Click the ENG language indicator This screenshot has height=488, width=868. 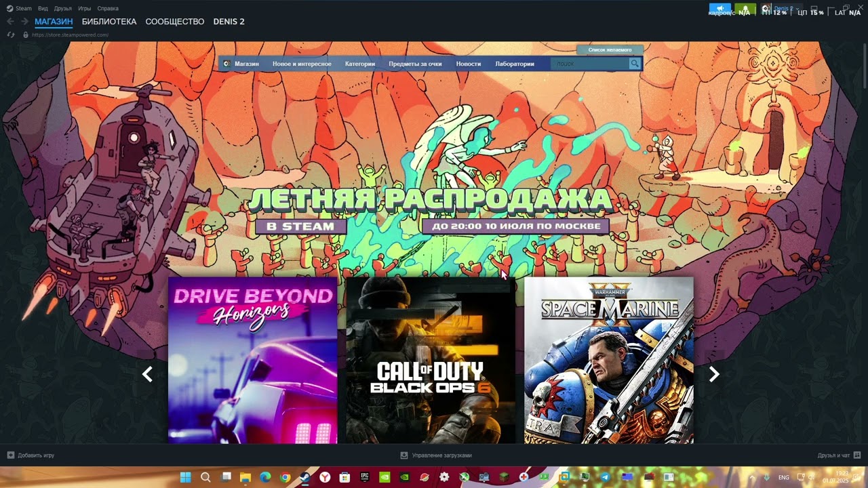[x=784, y=477]
